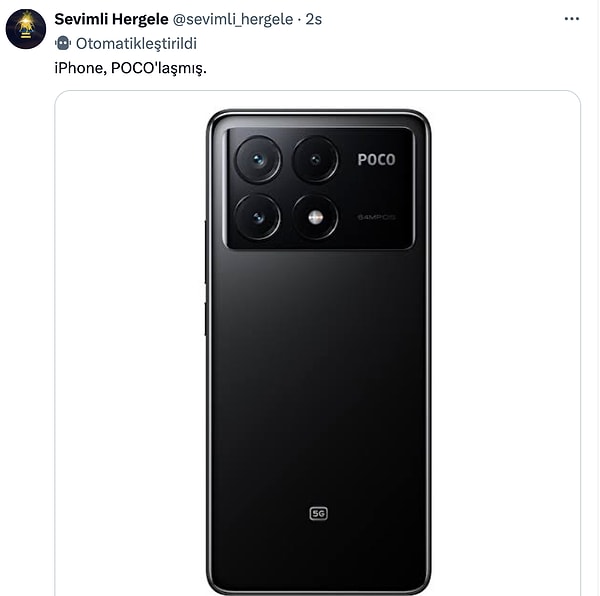Open Sevimli Hergele's profile avatar
This screenshot has width=600, height=596.
(x=26, y=29)
